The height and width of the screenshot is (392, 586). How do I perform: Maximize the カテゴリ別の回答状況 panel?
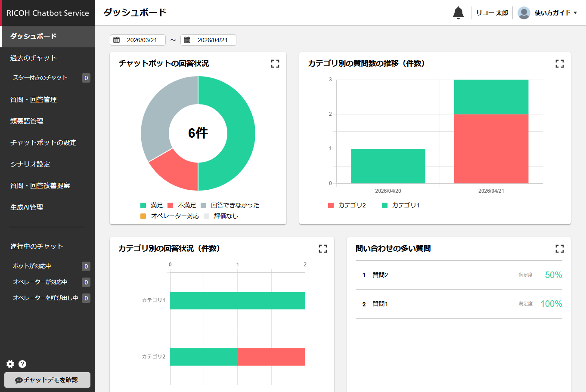click(323, 249)
